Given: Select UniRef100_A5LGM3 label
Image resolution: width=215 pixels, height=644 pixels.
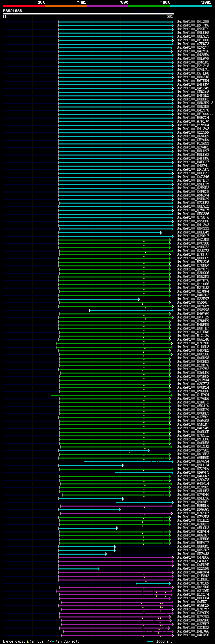Looking at the screenshot, I should click(x=193, y=528).
